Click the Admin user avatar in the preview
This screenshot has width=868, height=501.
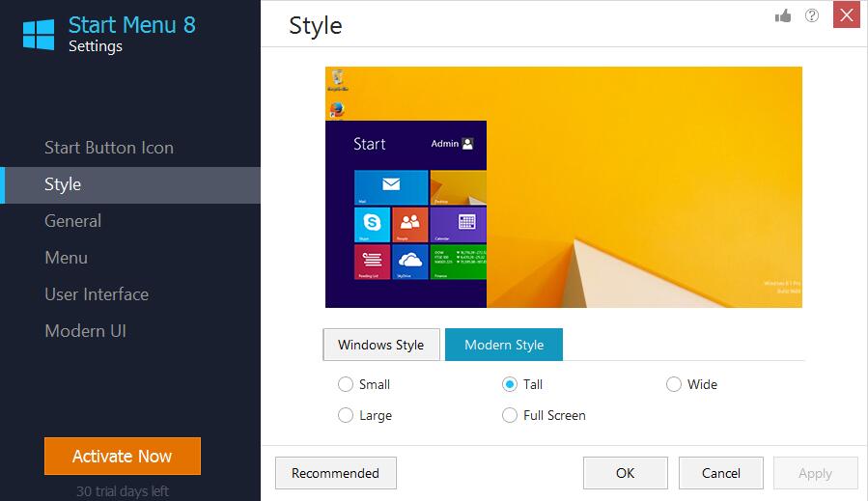pos(467,144)
